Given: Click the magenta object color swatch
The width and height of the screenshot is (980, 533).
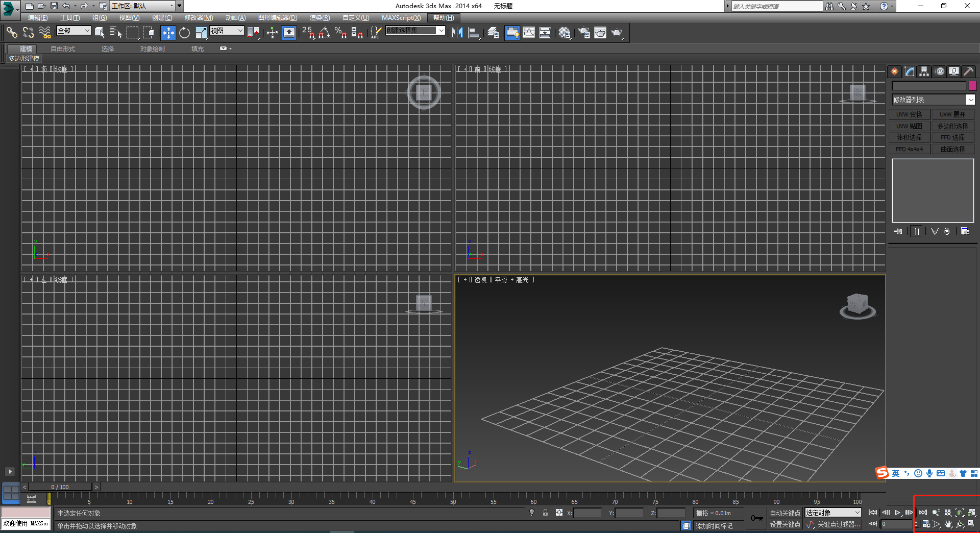Looking at the screenshot, I should 972,86.
